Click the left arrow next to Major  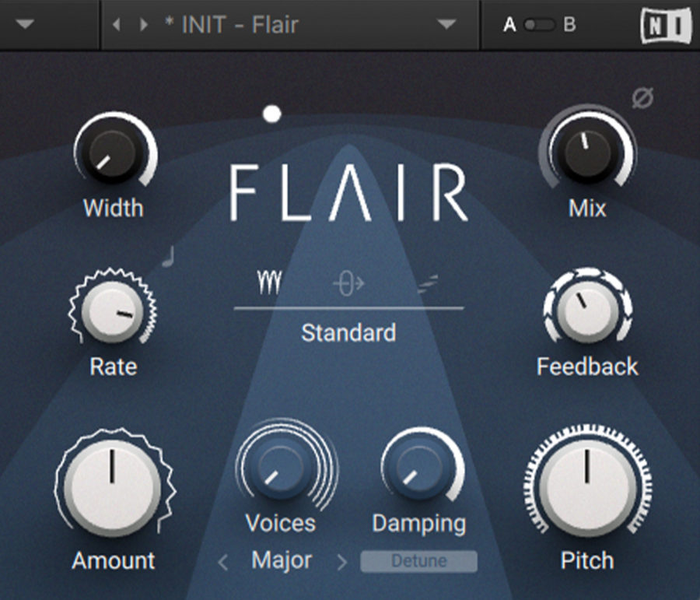coord(222,560)
